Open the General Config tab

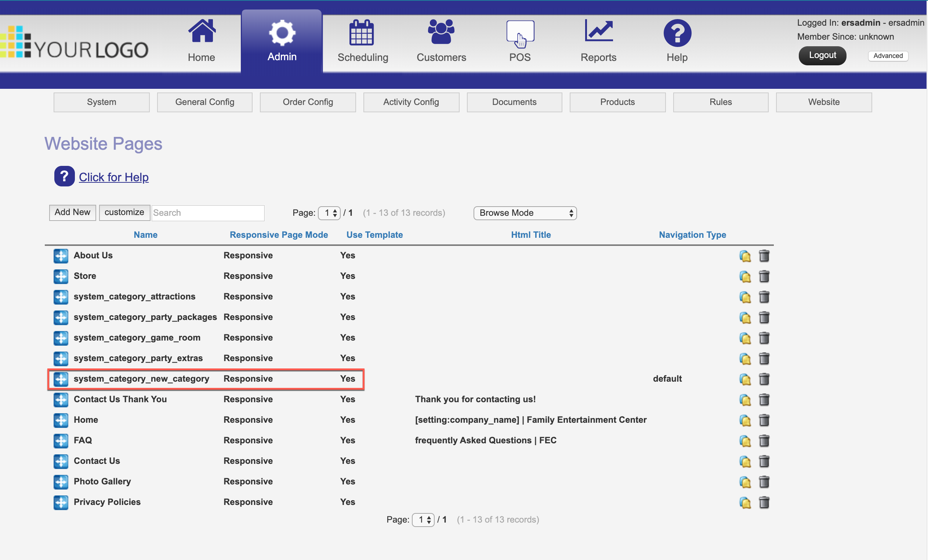click(204, 102)
